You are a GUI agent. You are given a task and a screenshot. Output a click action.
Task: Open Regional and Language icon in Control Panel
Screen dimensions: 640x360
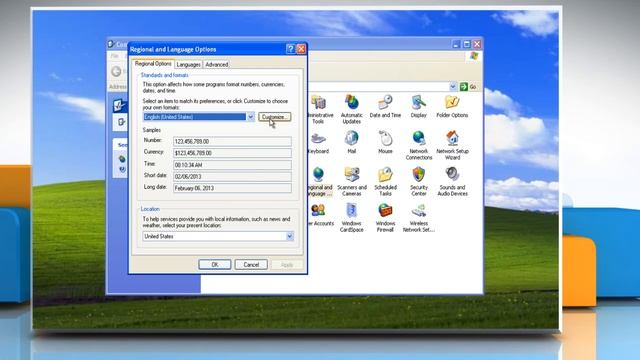pyautogui.click(x=318, y=175)
